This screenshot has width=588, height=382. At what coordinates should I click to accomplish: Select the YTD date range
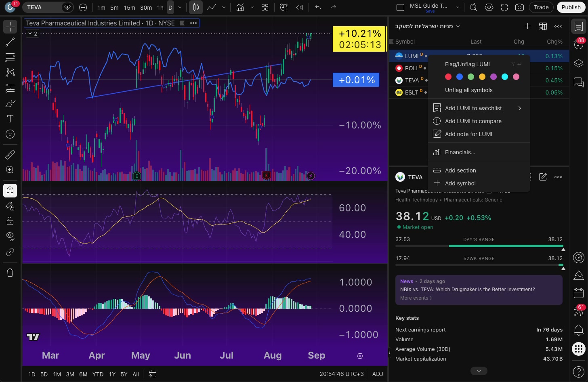(98, 374)
